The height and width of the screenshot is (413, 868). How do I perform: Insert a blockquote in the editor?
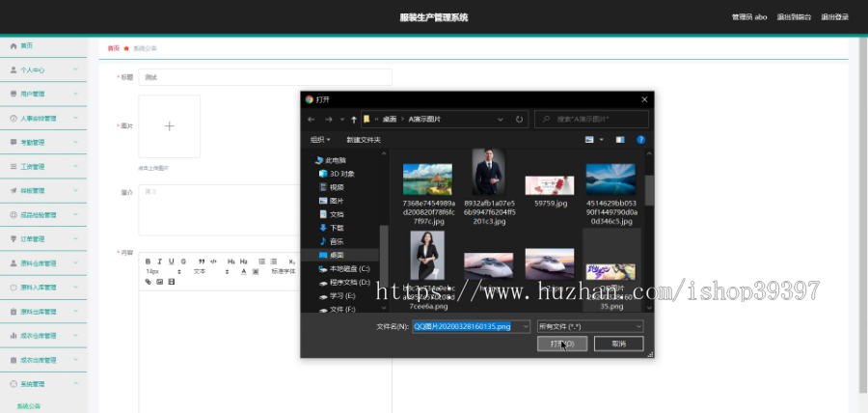point(202,262)
